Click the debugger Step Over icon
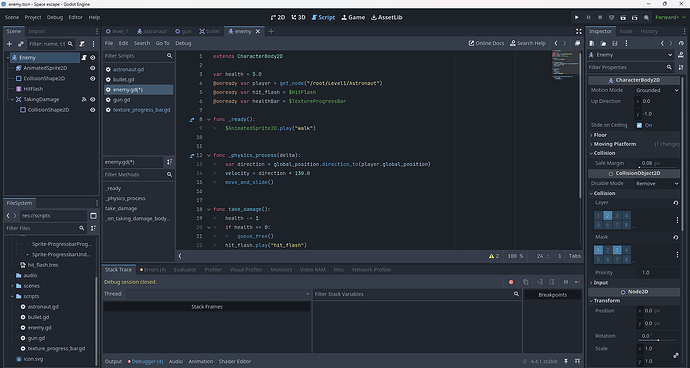 point(552,282)
